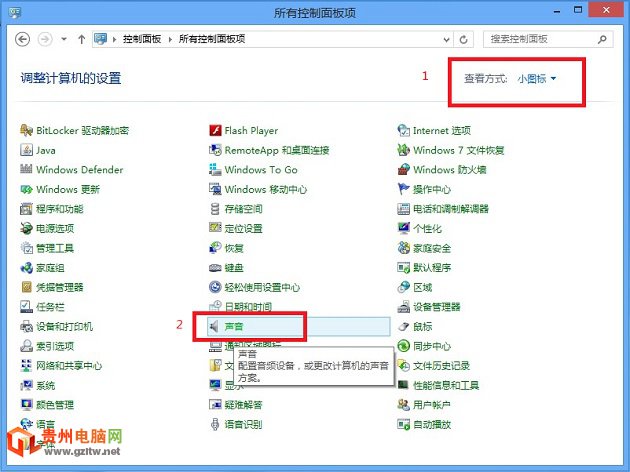Viewport: 630px width, 472px height.
Task: Click the window title bar system icon
Action: [x=14, y=12]
